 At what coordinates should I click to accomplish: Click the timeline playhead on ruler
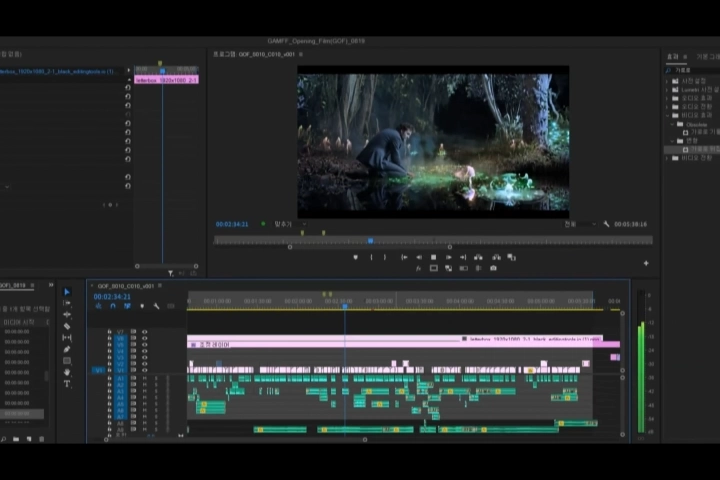(x=345, y=306)
